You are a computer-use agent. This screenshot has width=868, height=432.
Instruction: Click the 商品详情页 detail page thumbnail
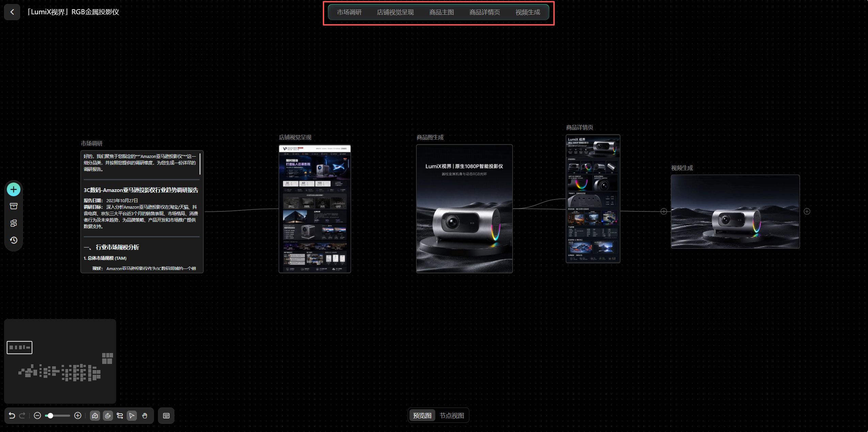593,199
